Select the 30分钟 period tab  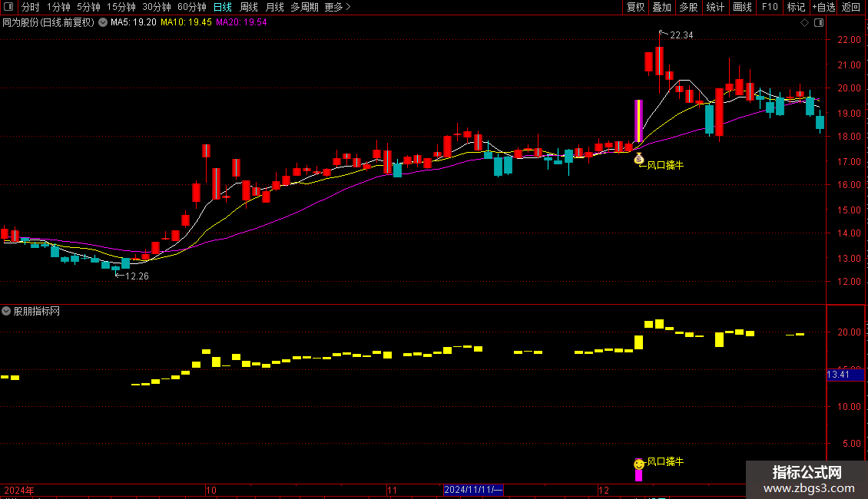pos(156,7)
